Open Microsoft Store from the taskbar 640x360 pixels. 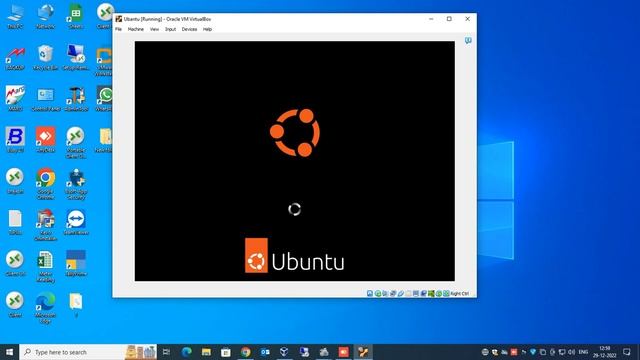pyautogui.click(x=226, y=352)
